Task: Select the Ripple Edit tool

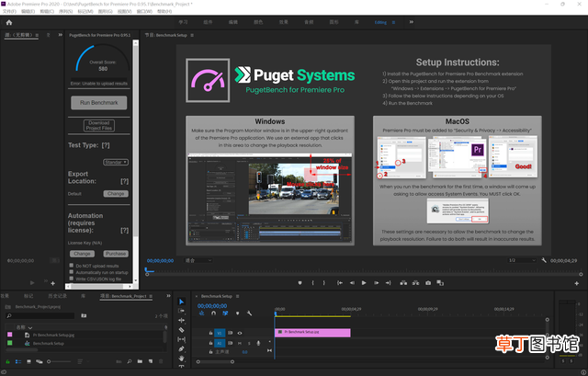Action: (182, 320)
